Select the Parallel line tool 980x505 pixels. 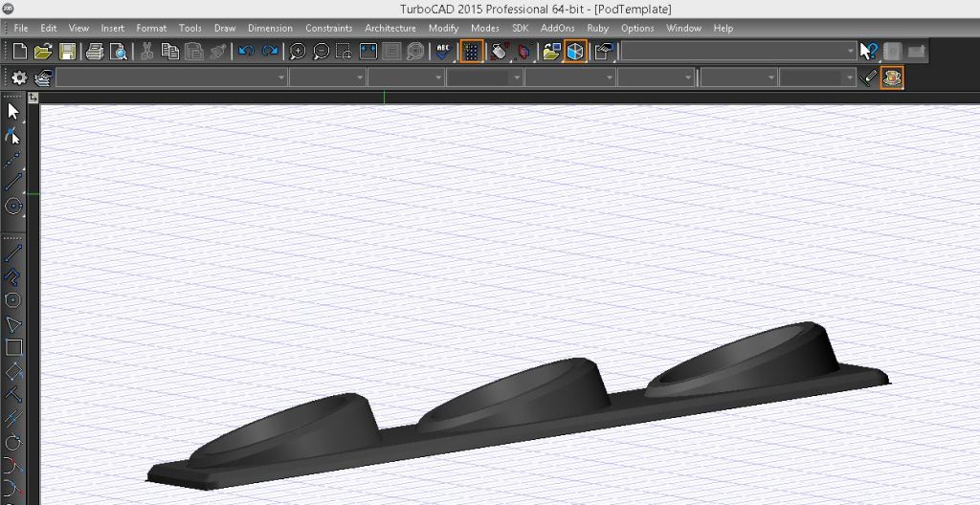(x=13, y=418)
